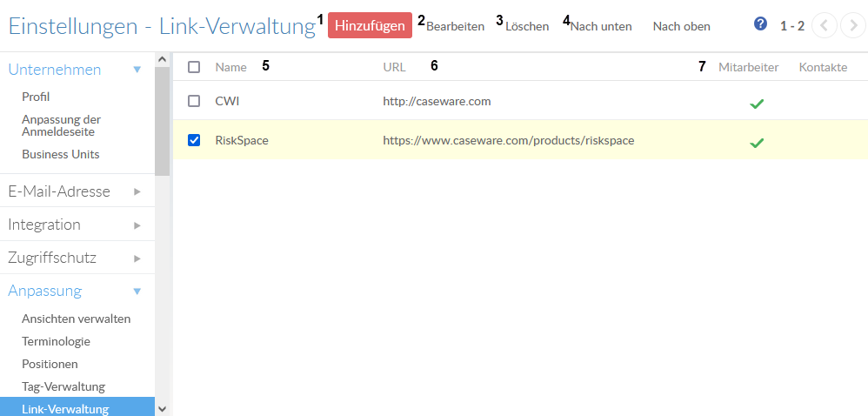Click the Mitarbeiter column header
Screen dimensions: 868x416
[x=749, y=67]
